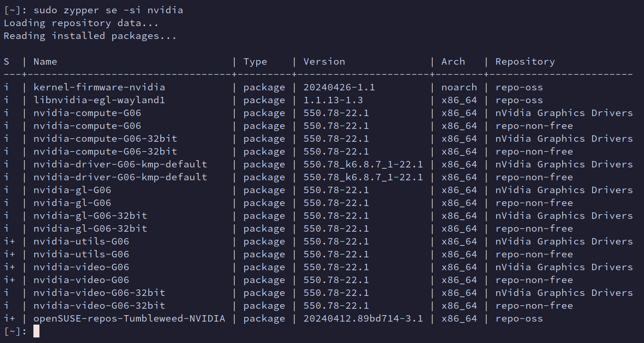Screen dimensions: 644x343
Task: Click the 'Version' column header
Action: click(324, 62)
